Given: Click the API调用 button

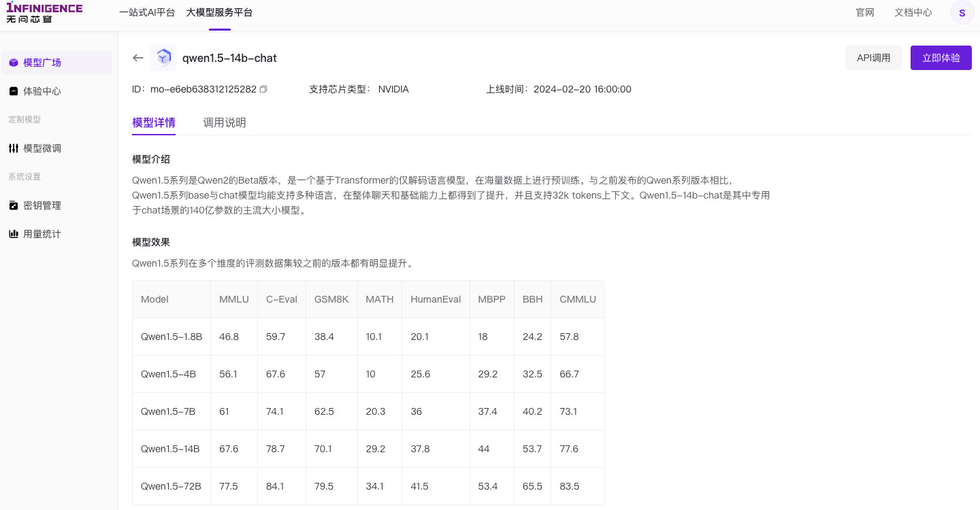Looking at the screenshot, I should pos(874,58).
